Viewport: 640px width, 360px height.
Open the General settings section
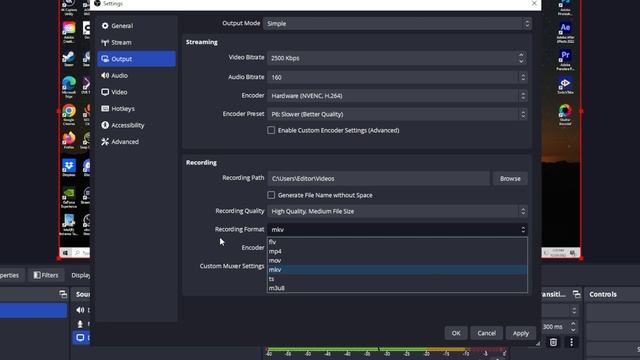click(136, 26)
